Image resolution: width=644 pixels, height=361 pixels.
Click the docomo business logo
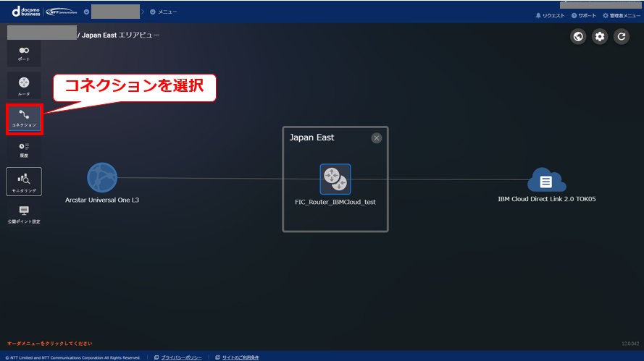26,12
